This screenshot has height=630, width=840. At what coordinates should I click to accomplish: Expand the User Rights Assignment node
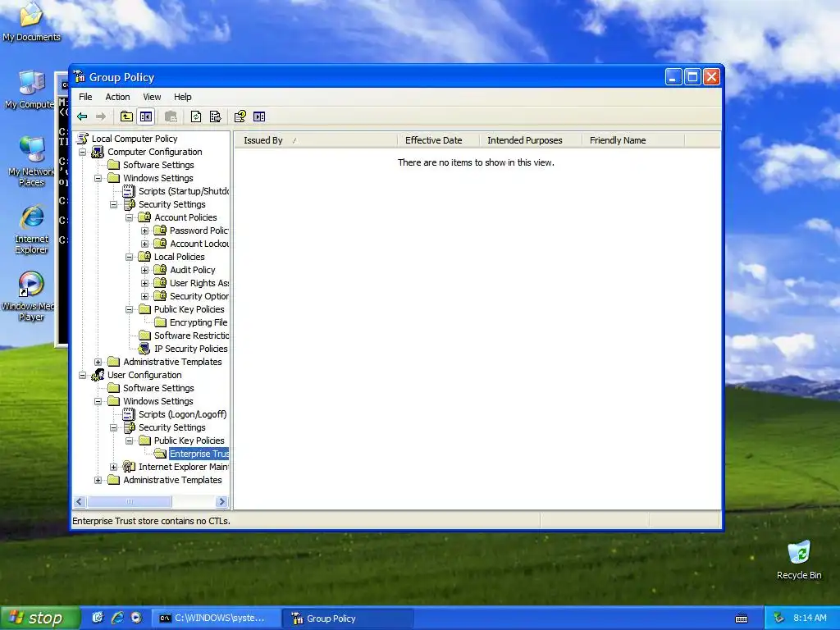click(x=144, y=283)
